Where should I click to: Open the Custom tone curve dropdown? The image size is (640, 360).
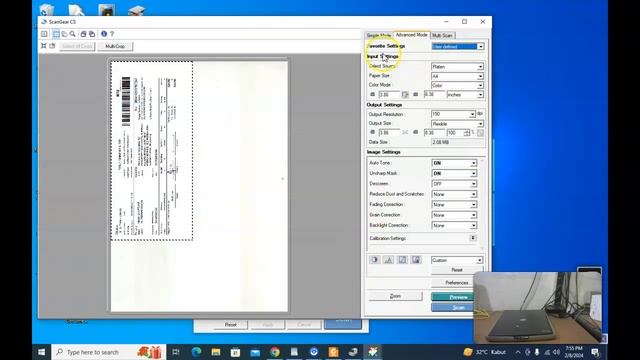[457, 260]
